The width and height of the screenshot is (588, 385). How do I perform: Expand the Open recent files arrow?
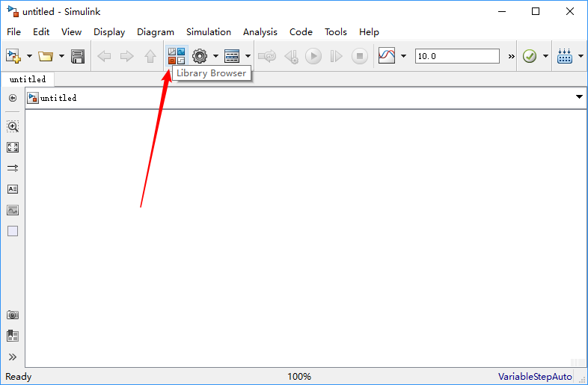click(61, 56)
